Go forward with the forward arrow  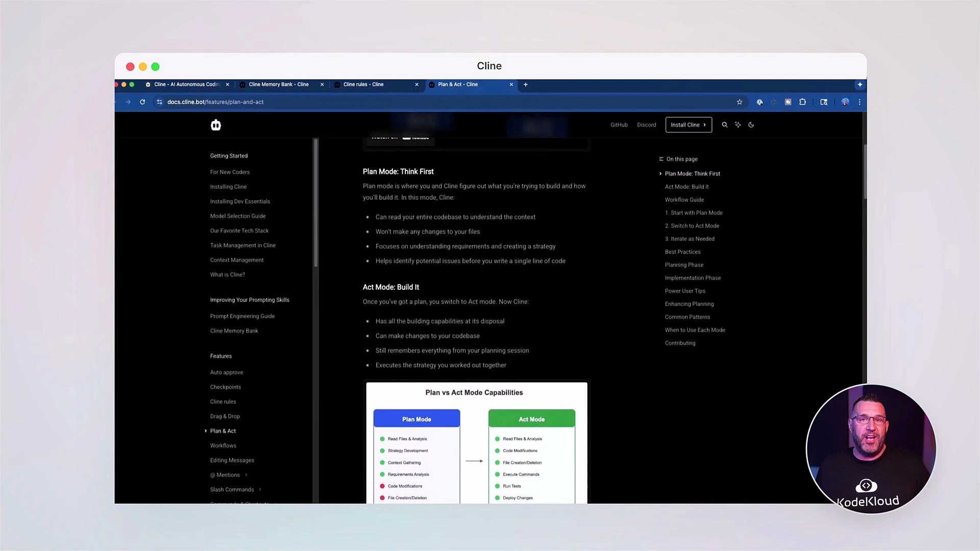pyautogui.click(x=128, y=102)
